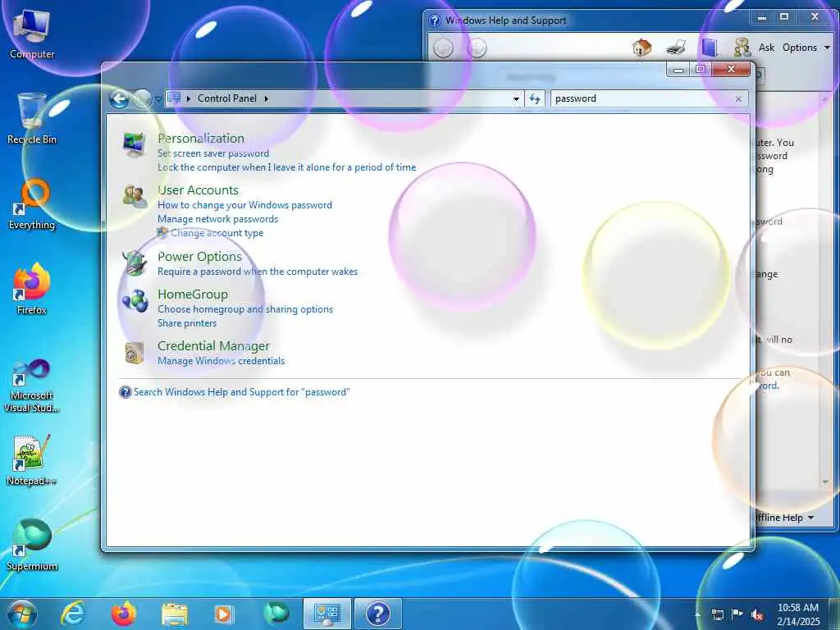Viewport: 840px width, 630px height.
Task: Open Help and Support home page
Action: (x=641, y=48)
